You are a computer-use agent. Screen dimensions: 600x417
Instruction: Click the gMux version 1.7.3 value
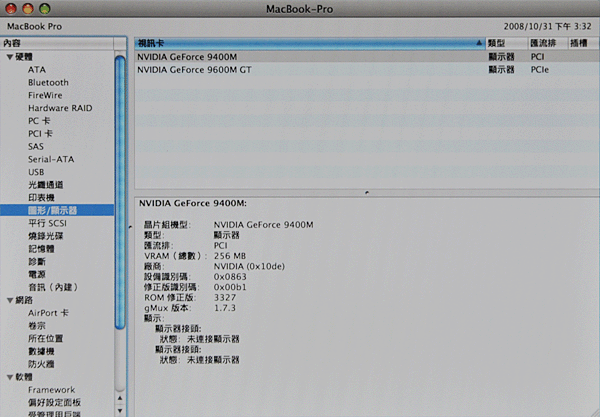[x=225, y=308]
